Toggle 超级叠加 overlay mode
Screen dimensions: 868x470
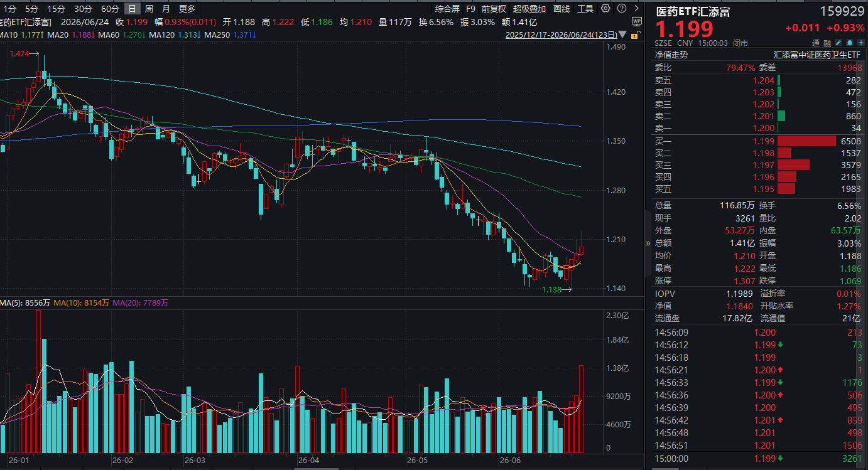(529, 9)
